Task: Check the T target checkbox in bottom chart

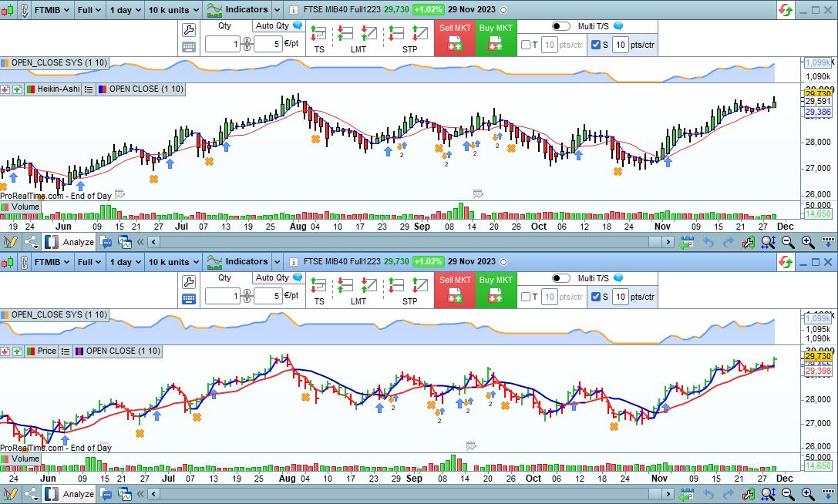Action: tap(526, 297)
